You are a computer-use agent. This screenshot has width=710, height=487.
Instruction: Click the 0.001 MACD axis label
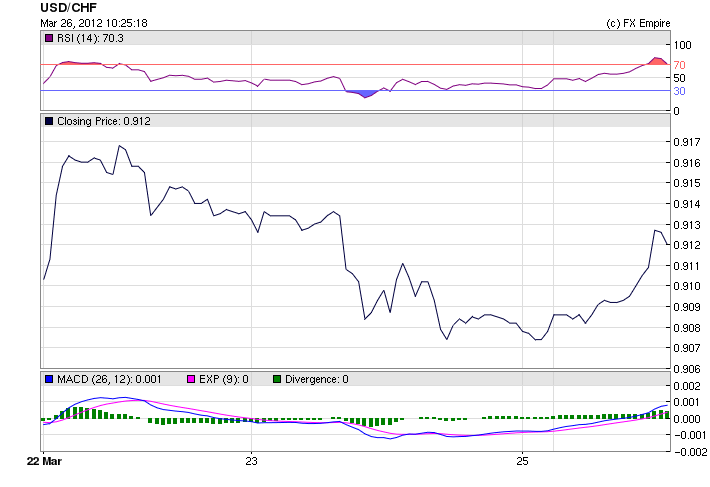coord(687,402)
